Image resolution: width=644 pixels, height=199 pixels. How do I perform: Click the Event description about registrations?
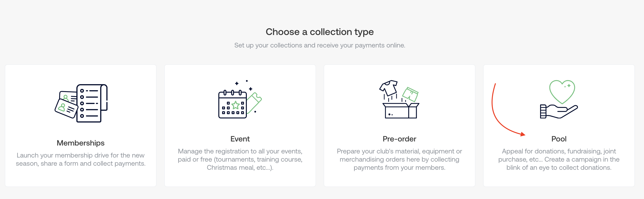coord(240,159)
